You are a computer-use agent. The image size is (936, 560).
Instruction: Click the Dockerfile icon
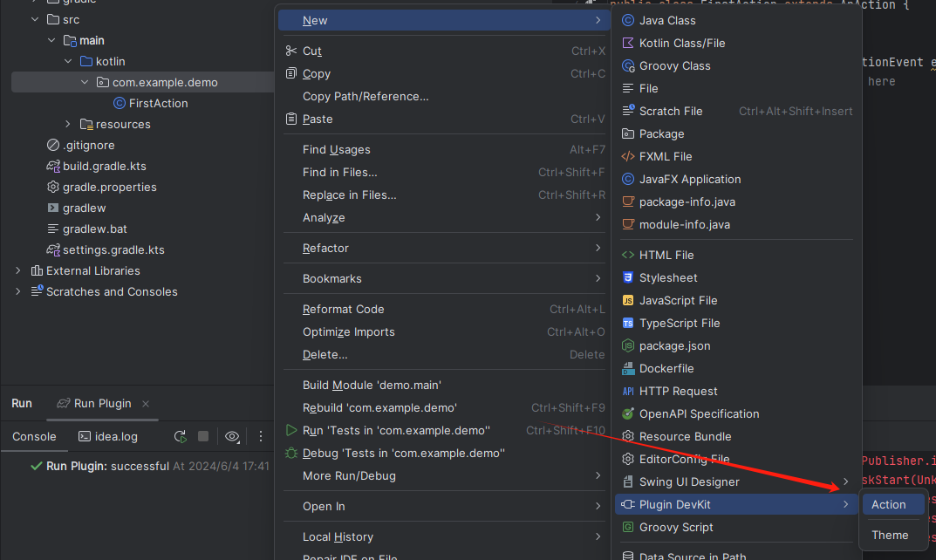(x=627, y=368)
